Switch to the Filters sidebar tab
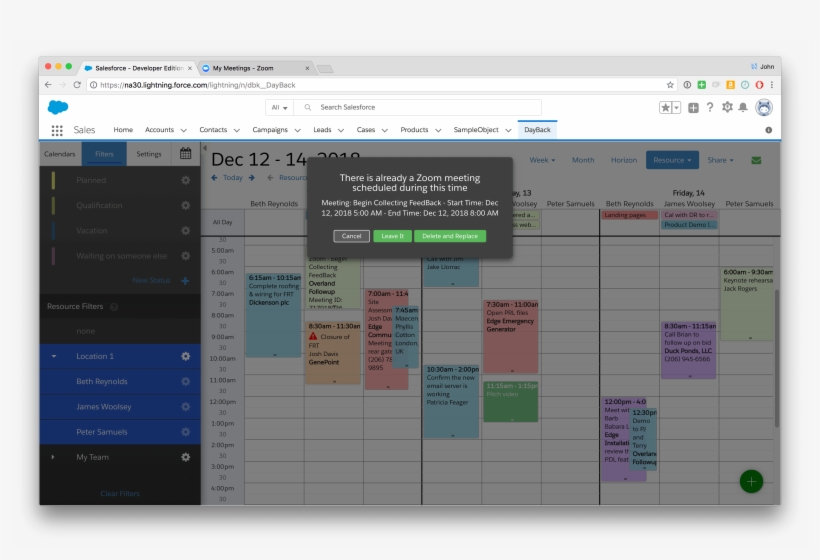Screen dimensions: 820x560 [x=104, y=154]
